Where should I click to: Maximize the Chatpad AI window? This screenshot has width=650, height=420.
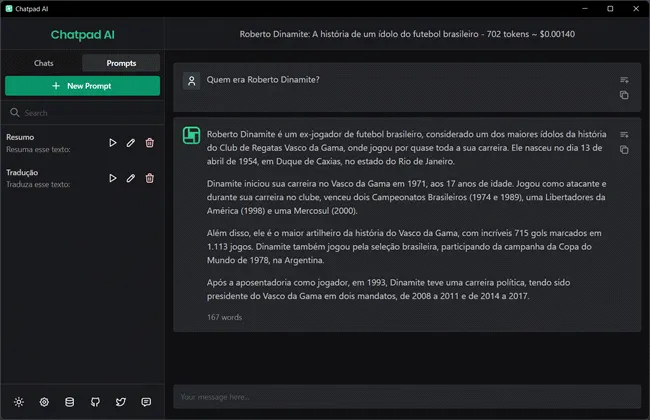(x=610, y=9)
